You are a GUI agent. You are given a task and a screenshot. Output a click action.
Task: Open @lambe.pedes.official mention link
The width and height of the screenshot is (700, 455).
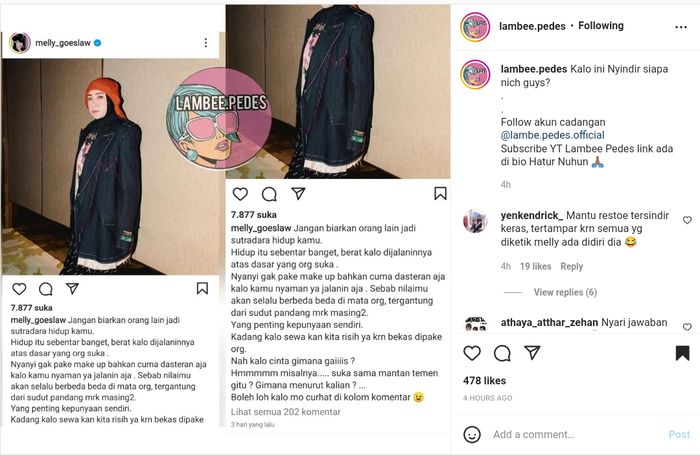point(552,135)
